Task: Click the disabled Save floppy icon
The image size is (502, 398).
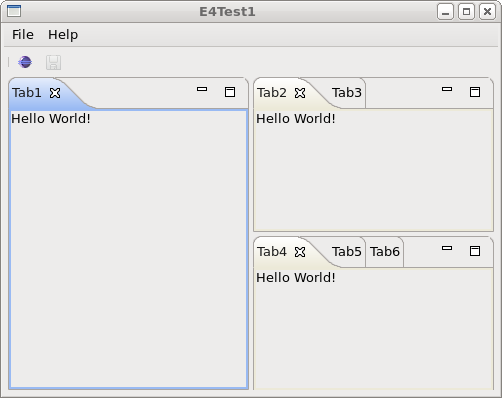Action: click(x=53, y=62)
